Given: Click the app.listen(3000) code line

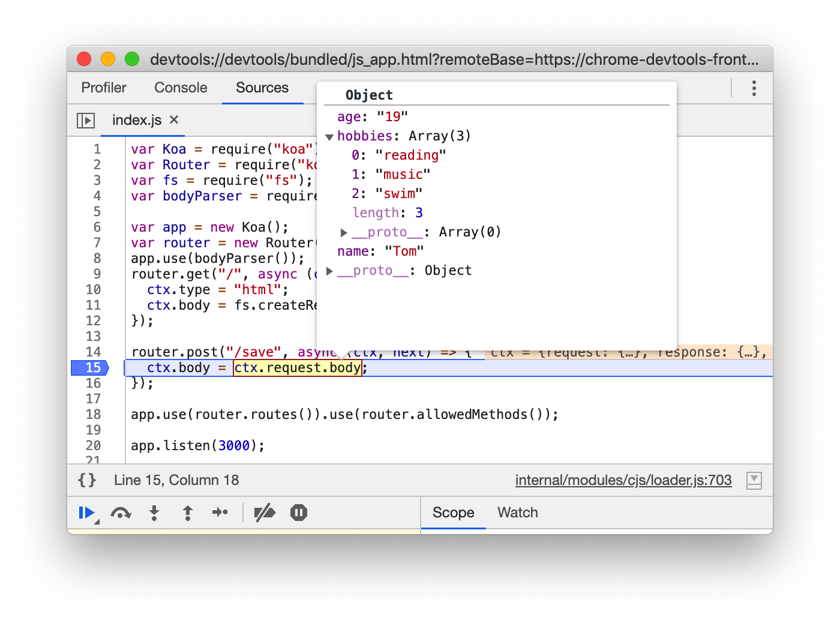Looking at the screenshot, I should [x=197, y=445].
